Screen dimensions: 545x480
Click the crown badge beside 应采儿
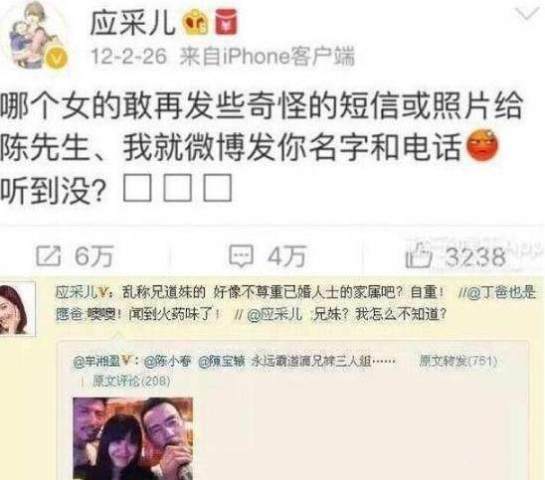click(196, 22)
